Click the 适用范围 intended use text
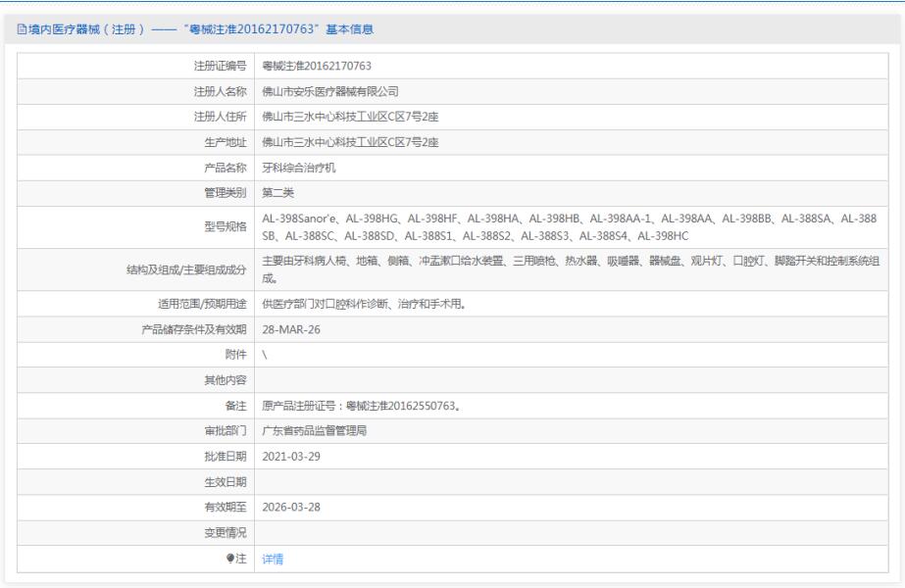Image resolution: width=905 pixels, height=588 pixels. pos(363,304)
